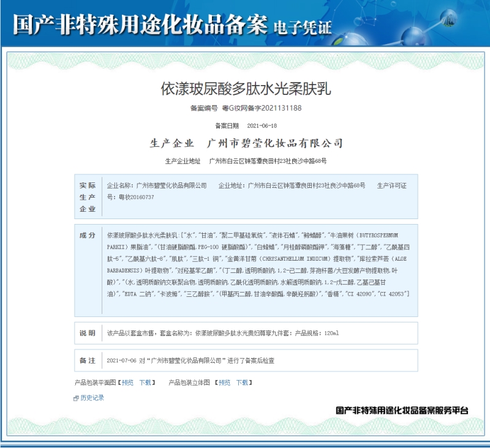Click manufacturer name 广州市碧莹化妆品有限公司 heading
This screenshot has height=448, width=490.
[275, 143]
